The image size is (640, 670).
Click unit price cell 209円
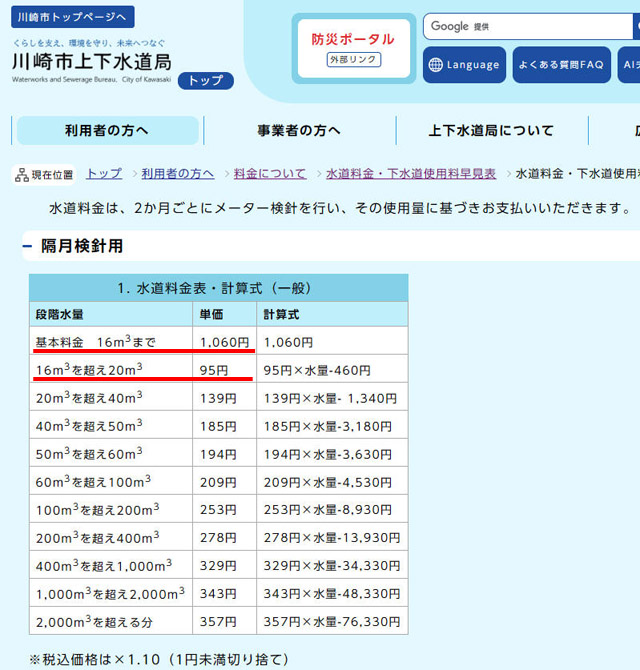(x=224, y=481)
